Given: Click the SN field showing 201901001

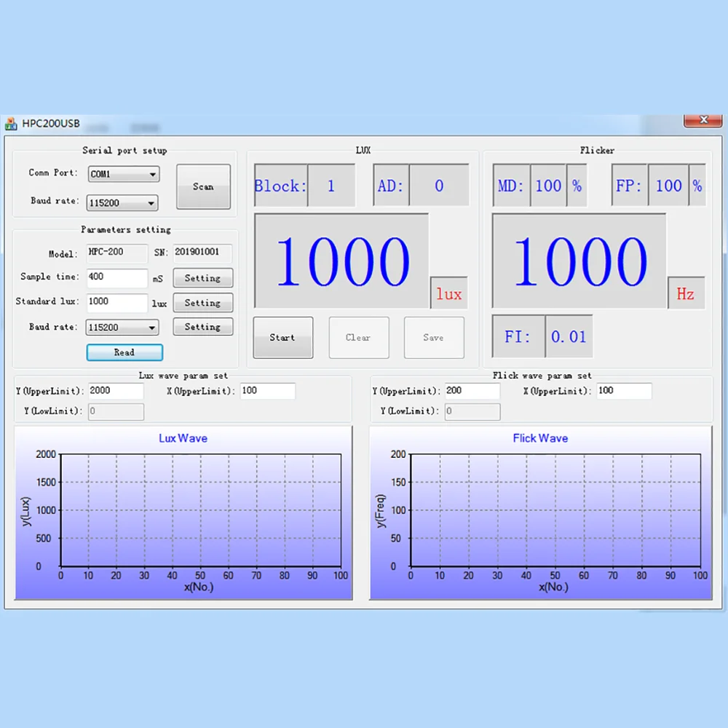Looking at the screenshot, I should pos(202,253).
